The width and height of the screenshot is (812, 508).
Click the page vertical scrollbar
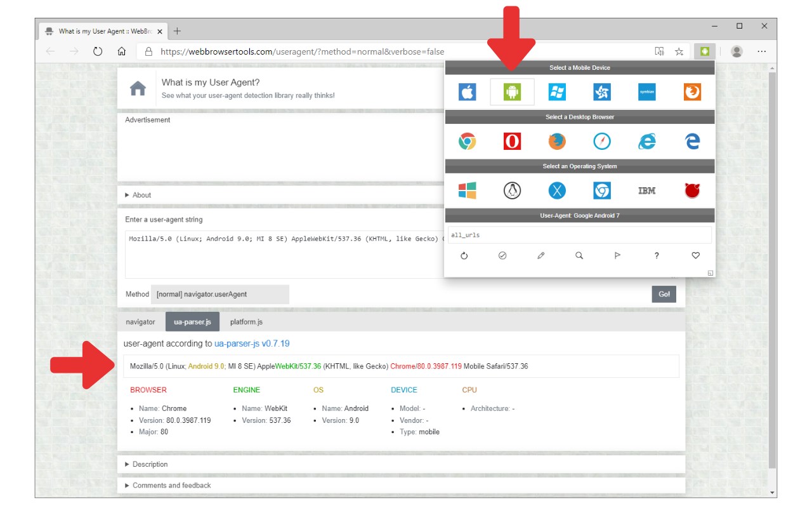tap(772, 270)
